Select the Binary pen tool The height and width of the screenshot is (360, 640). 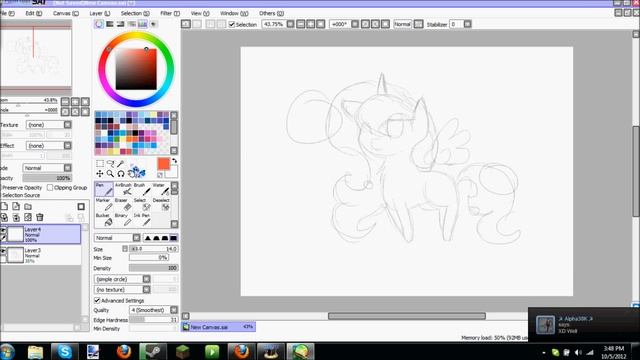coord(123,220)
